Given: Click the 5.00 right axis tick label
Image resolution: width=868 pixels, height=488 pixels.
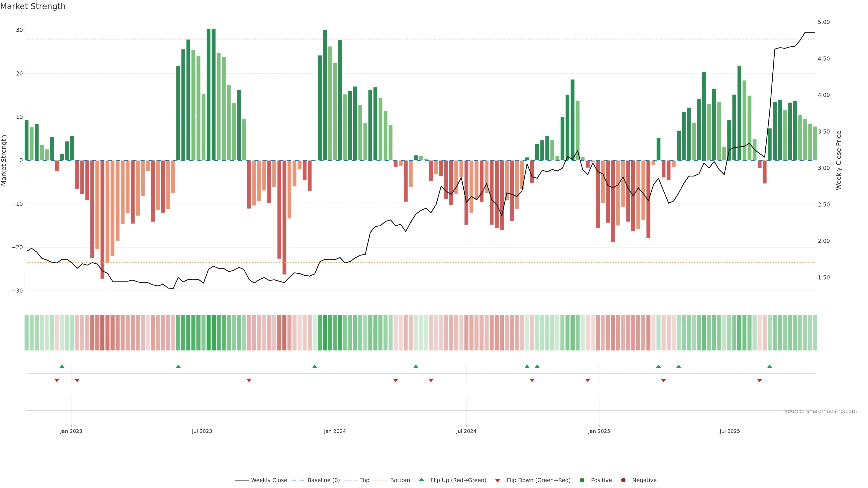Looking at the screenshot, I should point(823,22).
